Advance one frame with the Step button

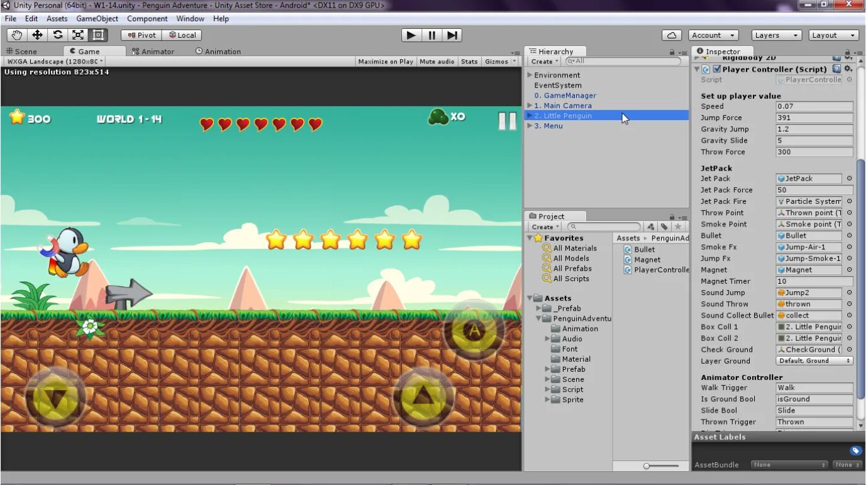point(452,35)
